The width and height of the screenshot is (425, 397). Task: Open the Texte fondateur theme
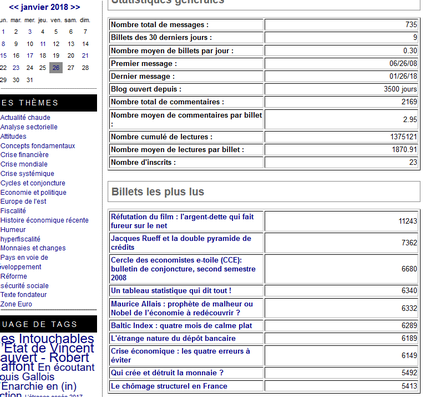tap(24, 295)
